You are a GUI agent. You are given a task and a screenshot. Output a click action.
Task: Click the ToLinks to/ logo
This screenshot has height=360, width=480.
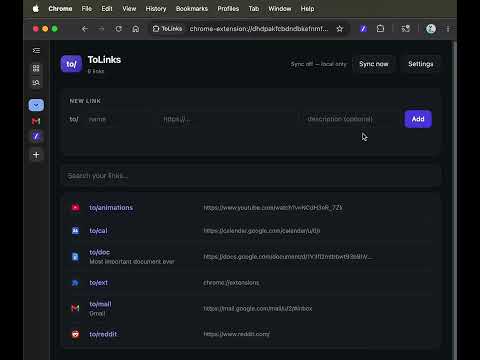coord(71,64)
